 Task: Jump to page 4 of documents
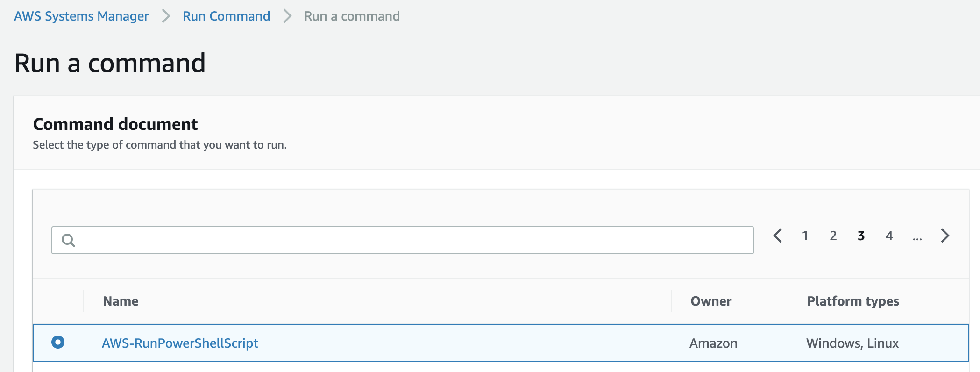[889, 236]
